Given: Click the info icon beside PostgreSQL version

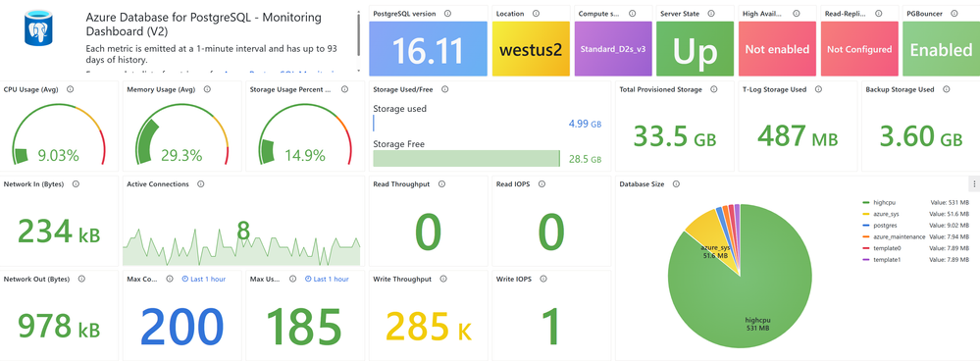Looking at the screenshot, I should point(448,13).
